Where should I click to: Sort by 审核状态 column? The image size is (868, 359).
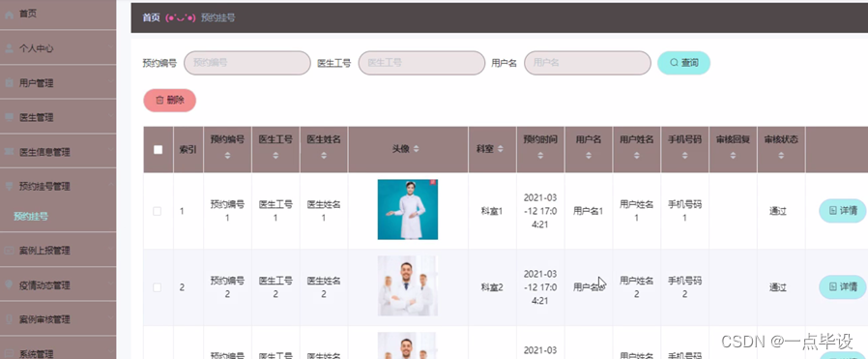click(781, 157)
